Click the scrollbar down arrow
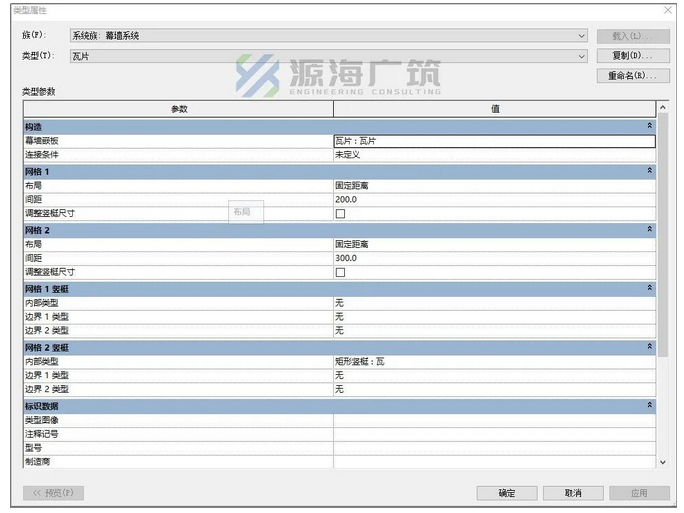Screen dimensions: 684x513 (663, 462)
